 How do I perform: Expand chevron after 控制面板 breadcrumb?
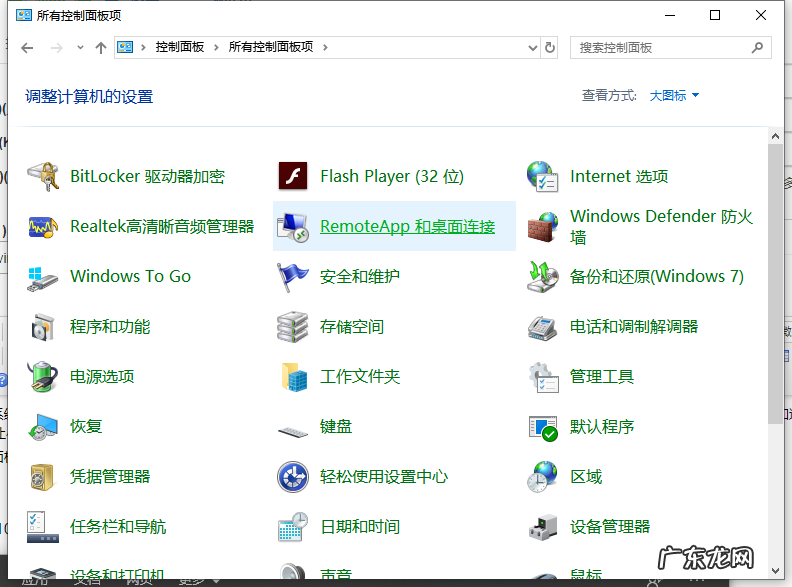click(216, 47)
